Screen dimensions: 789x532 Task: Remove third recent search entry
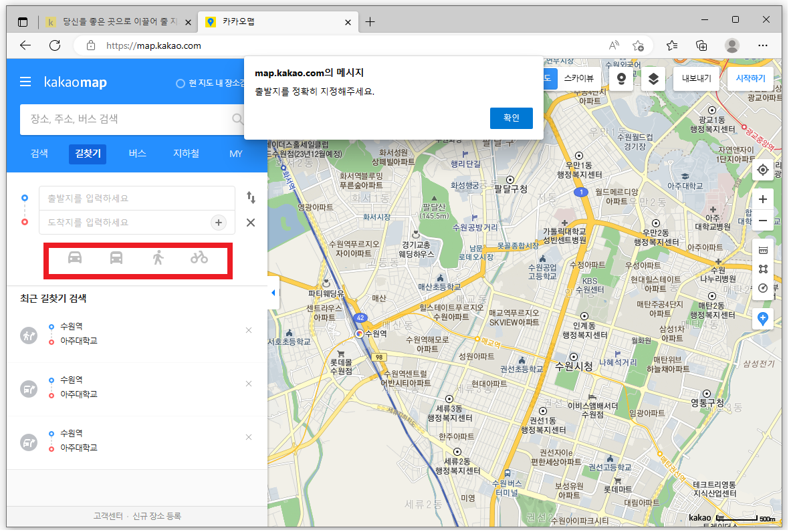click(249, 437)
